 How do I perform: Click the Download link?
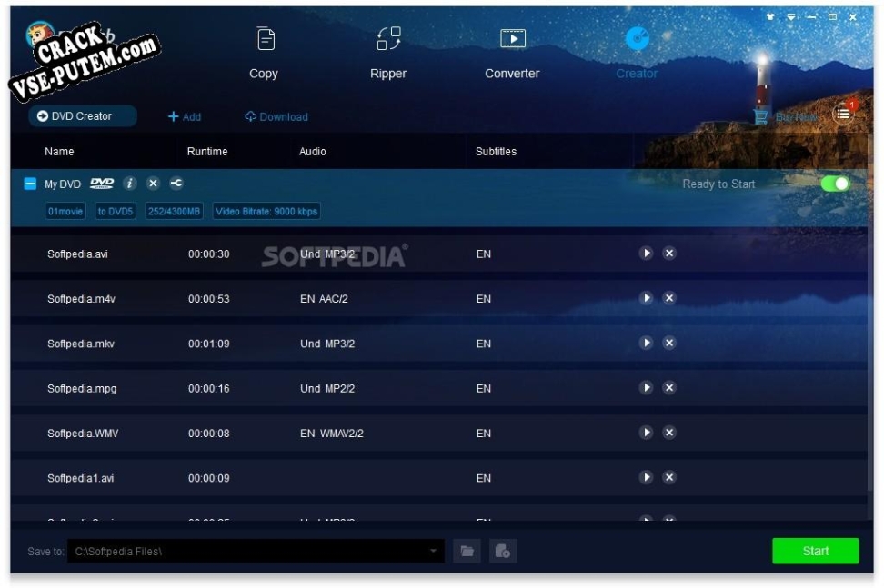(x=276, y=116)
